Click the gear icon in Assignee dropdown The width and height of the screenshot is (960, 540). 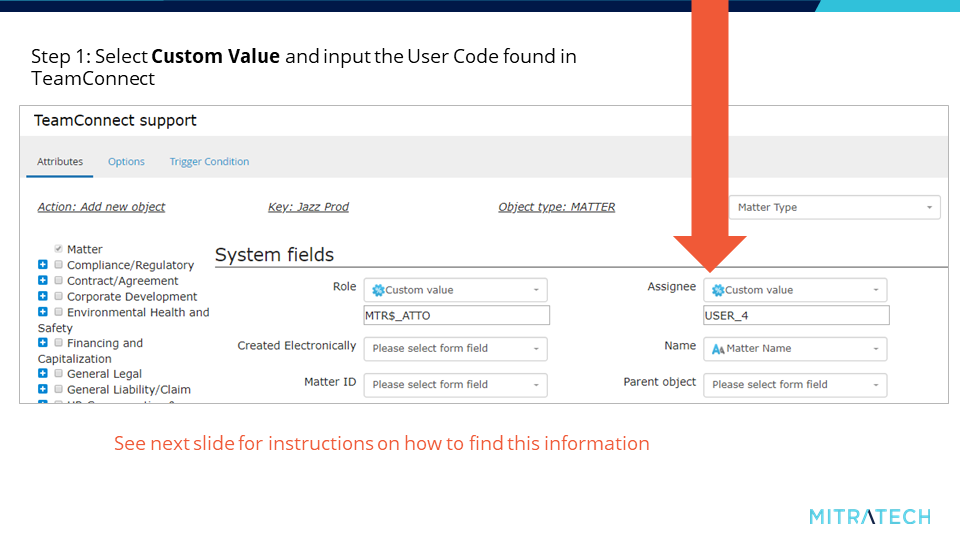(x=718, y=290)
